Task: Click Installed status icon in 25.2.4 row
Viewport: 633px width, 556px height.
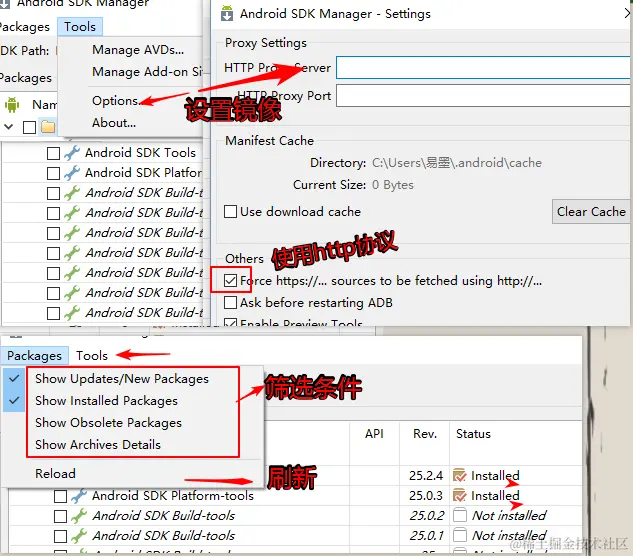Action: tap(460, 475)
